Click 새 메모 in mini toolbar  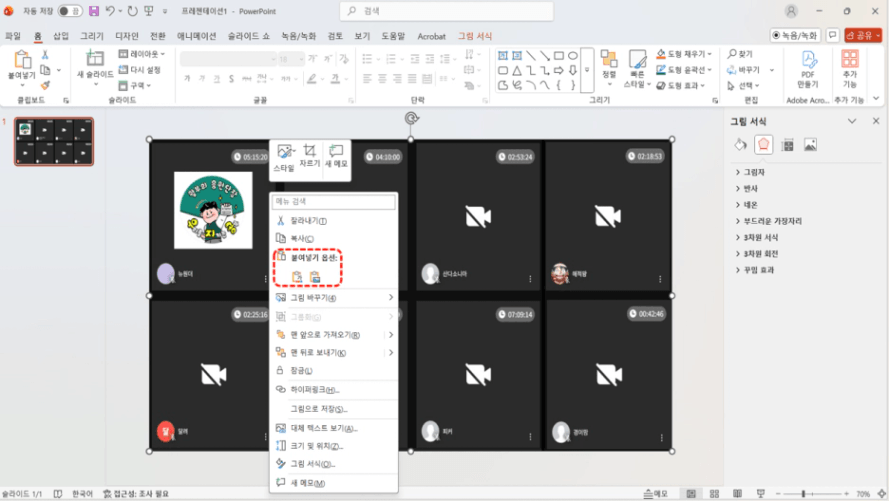pos(336,155)
